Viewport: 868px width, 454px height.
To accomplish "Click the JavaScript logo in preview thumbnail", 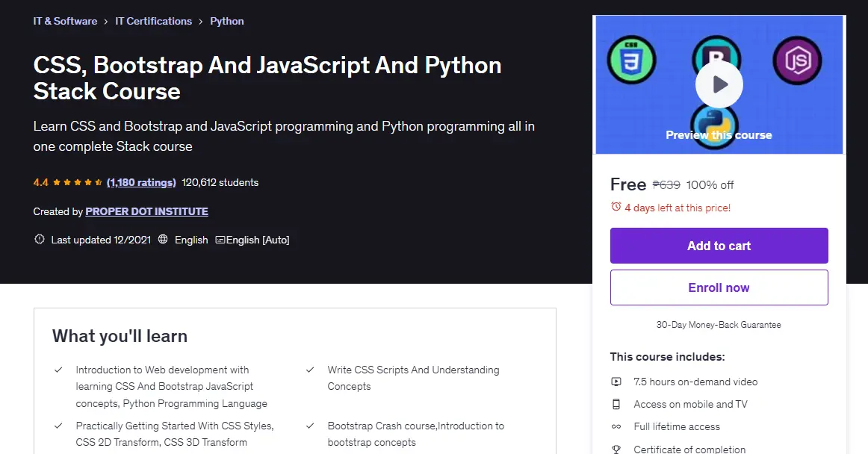I will point(797,60).
